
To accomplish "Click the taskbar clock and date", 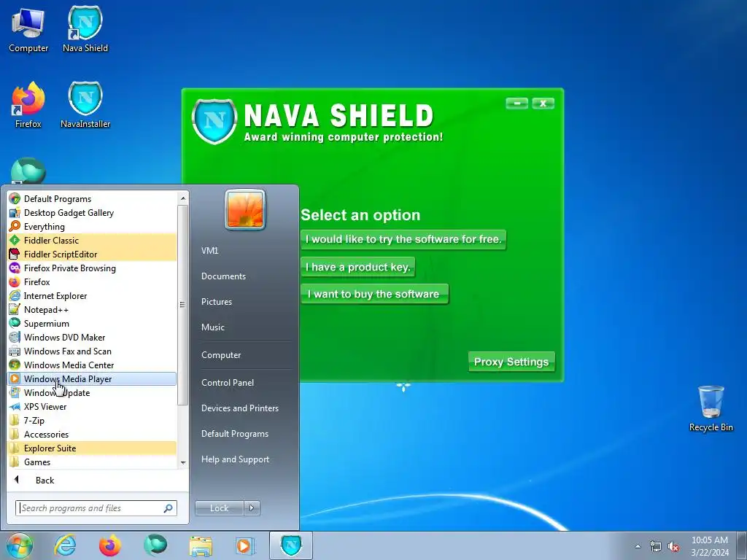I will (710, 546).
